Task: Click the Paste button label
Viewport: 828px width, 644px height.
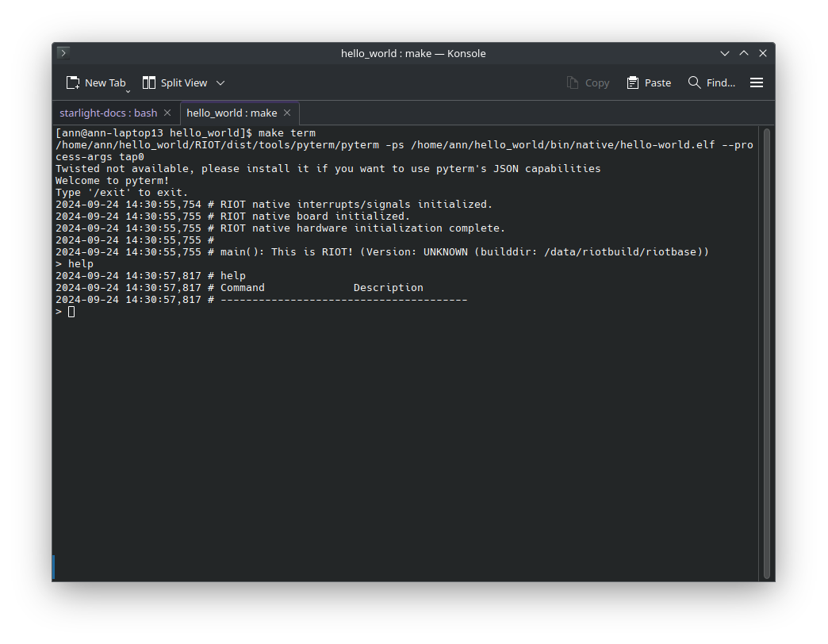Action: 657,82
